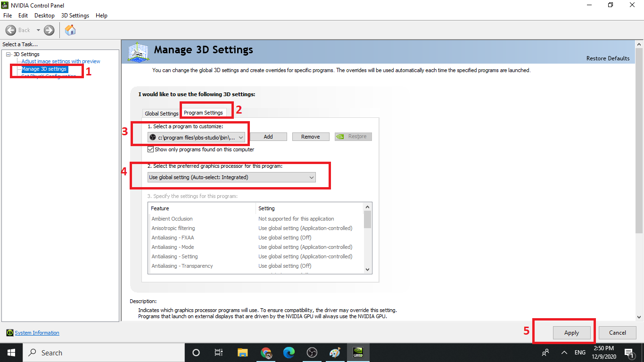Select Adjust image settings with preview
This screenshot has width=644, height=362.
pos(61,61)
